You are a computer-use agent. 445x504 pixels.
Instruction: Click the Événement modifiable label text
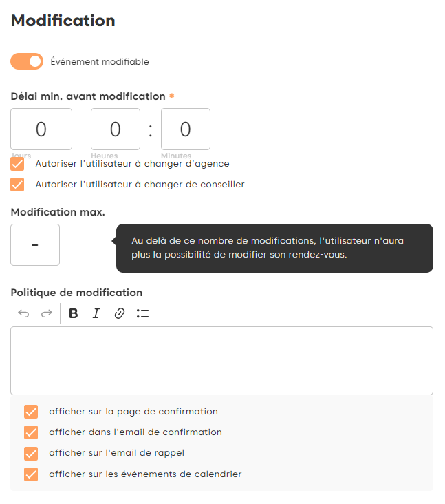pyautogui.click(x=100, y=62)
